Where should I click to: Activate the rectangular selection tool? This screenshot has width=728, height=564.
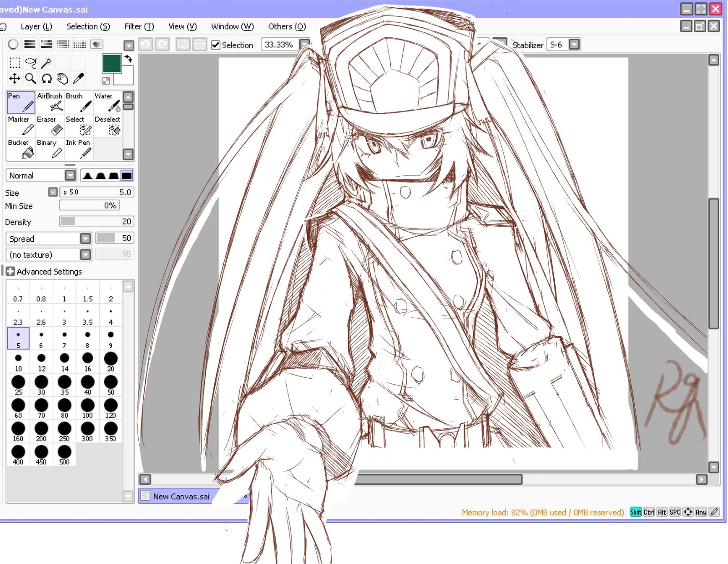tap(15, 62)
